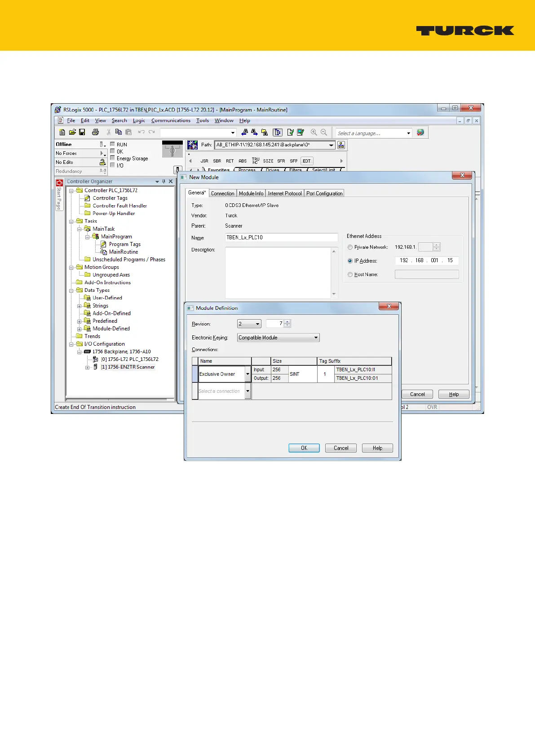Click the Cut scissors icon
535x756 pixels.
pyautogui.click(x=109, y=132)
